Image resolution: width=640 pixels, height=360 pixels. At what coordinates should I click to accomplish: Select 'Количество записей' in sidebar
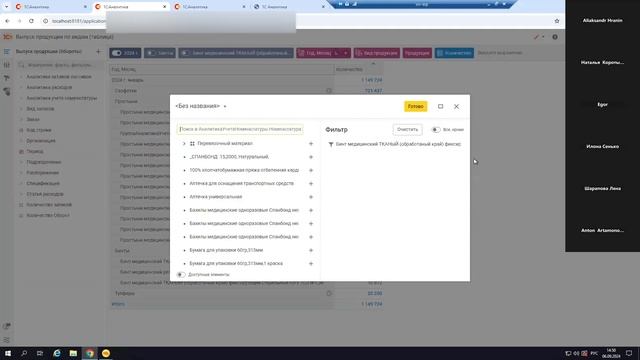[x=49, y=205]
